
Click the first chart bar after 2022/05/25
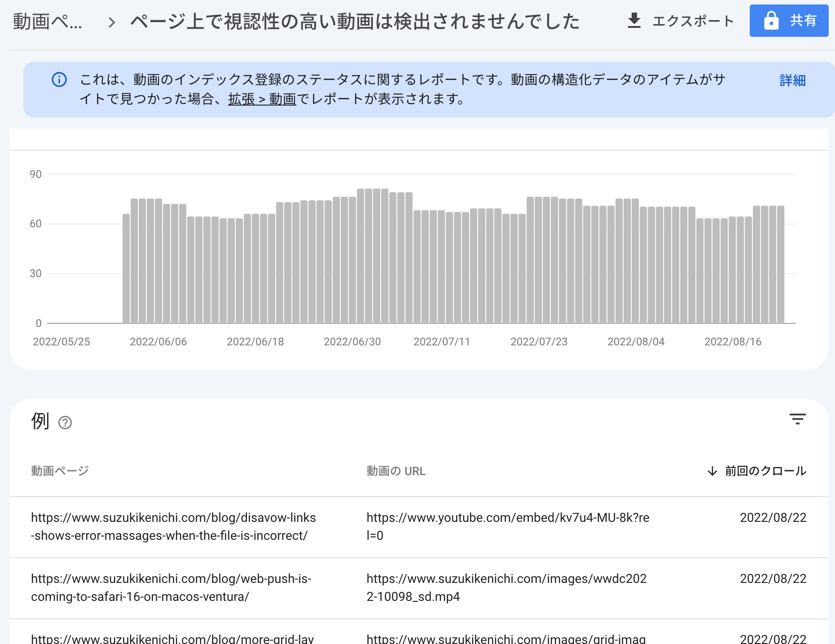tap(126, 269)
